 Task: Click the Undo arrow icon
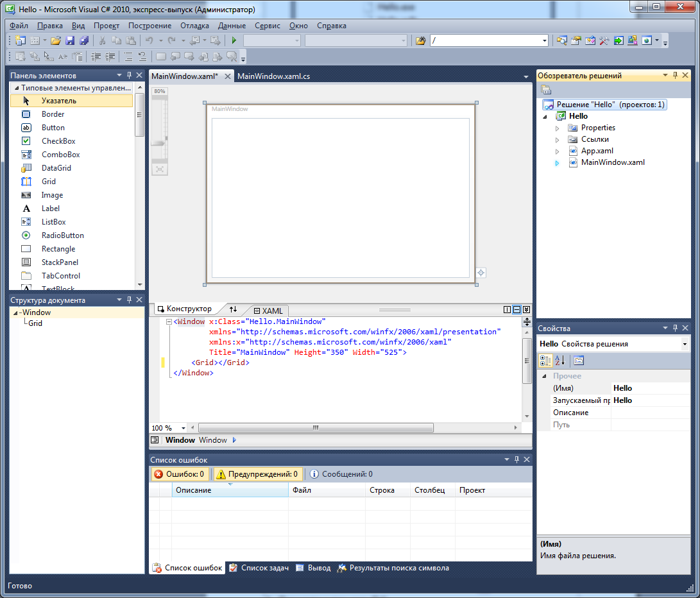click(149, 40)
